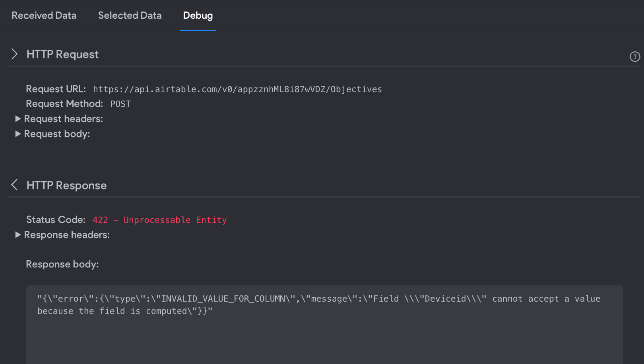Image resolution: width=644 pixels, height=364 pixels.
Task: Expand the Response headers disclosure triangle
Action: [18, 235]
